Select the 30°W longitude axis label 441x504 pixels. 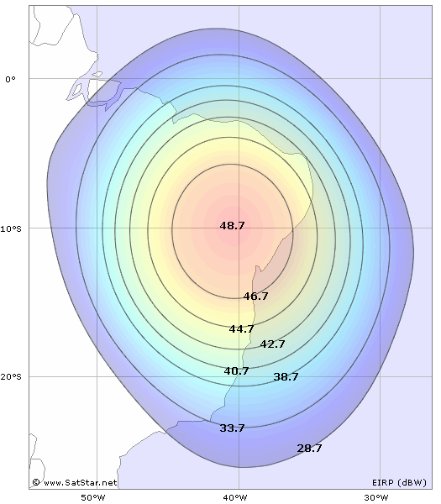point(376,498)
